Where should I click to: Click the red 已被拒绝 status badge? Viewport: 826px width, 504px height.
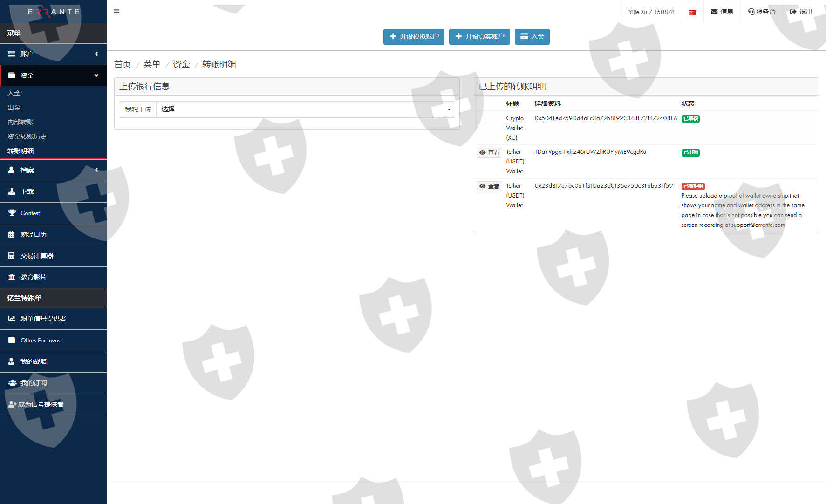click(x=693, y=186)
